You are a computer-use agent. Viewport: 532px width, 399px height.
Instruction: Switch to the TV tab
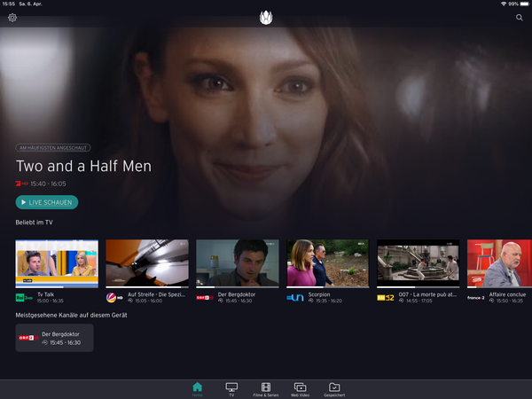231,388
